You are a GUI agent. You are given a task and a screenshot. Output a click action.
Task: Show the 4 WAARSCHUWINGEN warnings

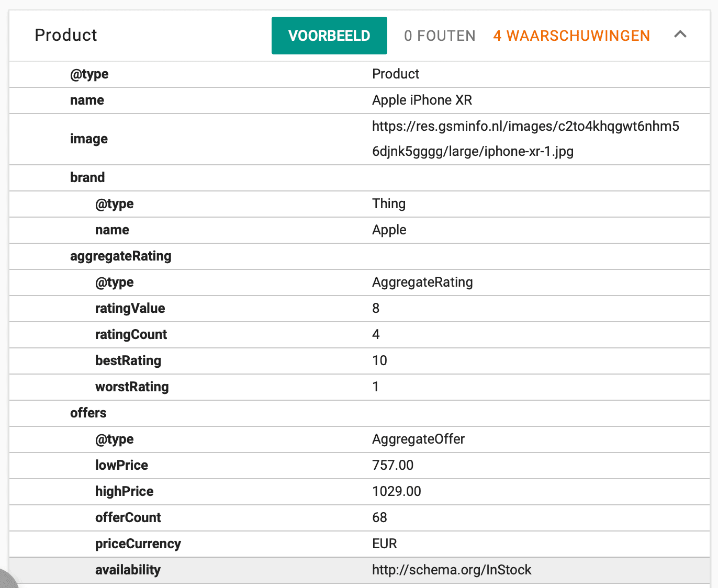coord(571,36)
